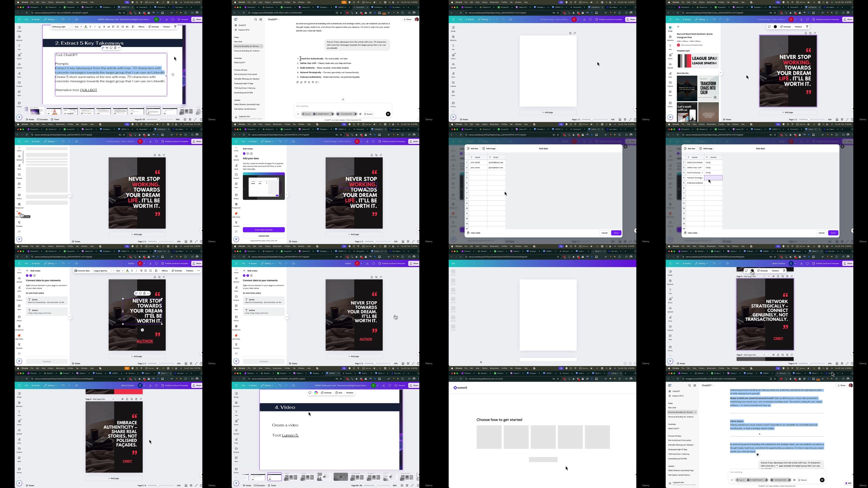Click duplicate page icon in the Page 4 header
Viewport: 868px width, 488px height.
point(783,277)
